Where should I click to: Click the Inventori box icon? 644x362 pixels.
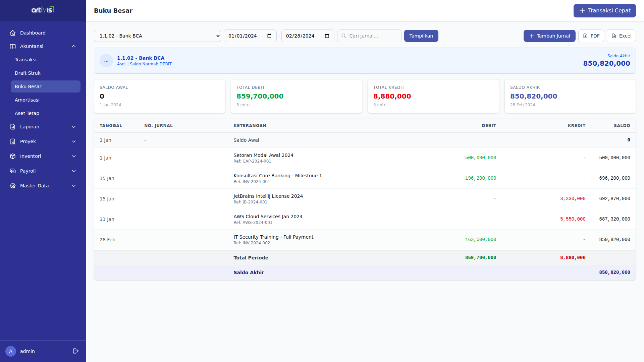pyautogui.click(x=13, y=156)
